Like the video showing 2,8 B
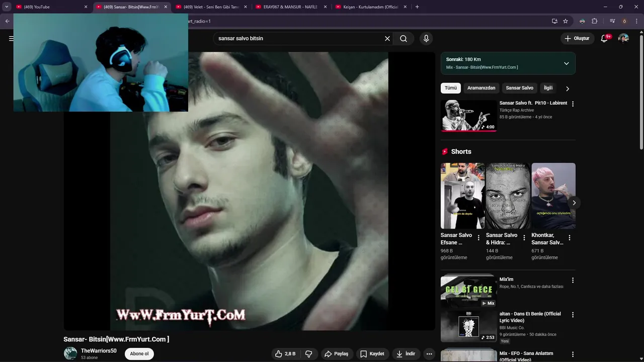The width and height of the screenshot is (644, 362). pos(286,354)
